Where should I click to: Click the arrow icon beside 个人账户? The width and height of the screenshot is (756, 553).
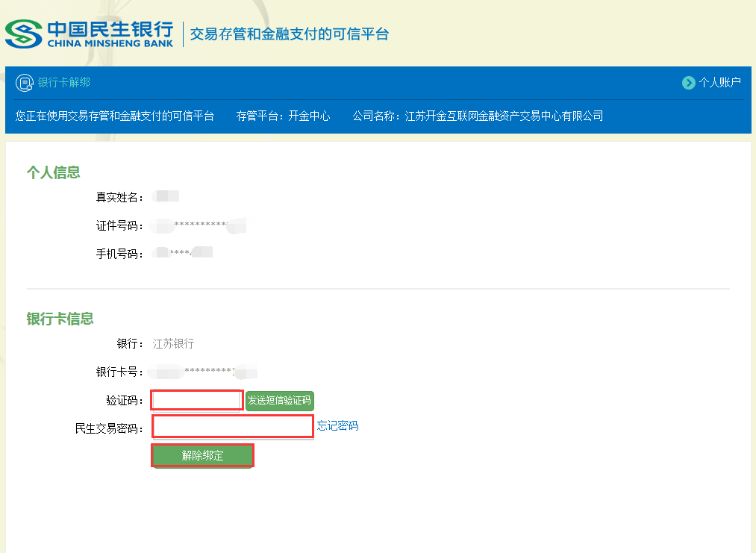point(688,83)
